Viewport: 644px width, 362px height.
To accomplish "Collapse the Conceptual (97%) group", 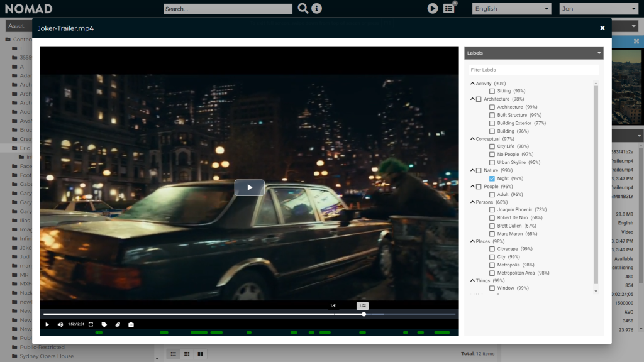I will pyautogui.click(x=472, y=139).
